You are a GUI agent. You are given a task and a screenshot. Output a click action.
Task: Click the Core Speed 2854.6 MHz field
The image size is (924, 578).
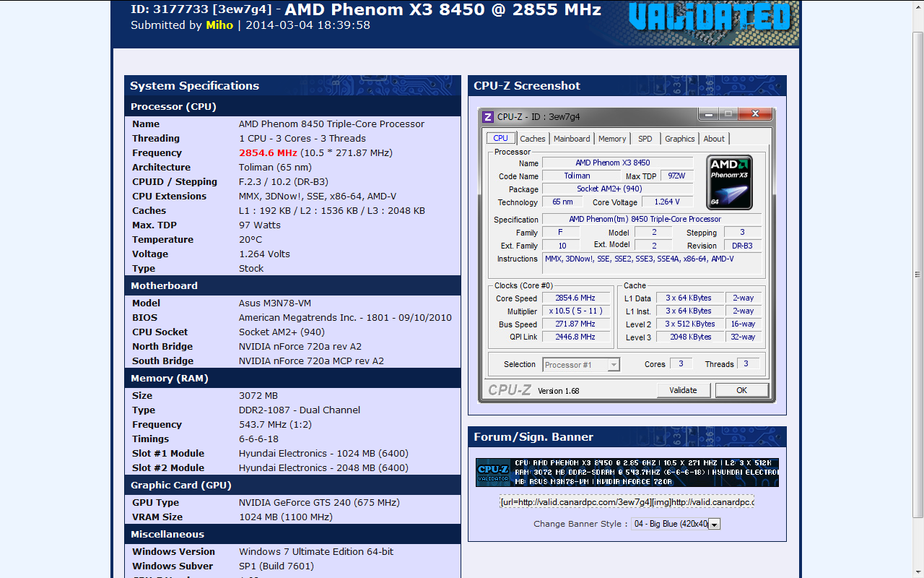pos(575,298)
